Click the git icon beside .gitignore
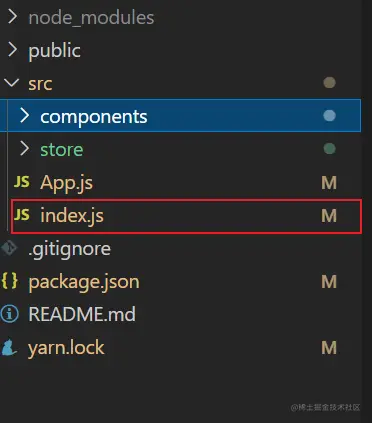 pos(9,248)
